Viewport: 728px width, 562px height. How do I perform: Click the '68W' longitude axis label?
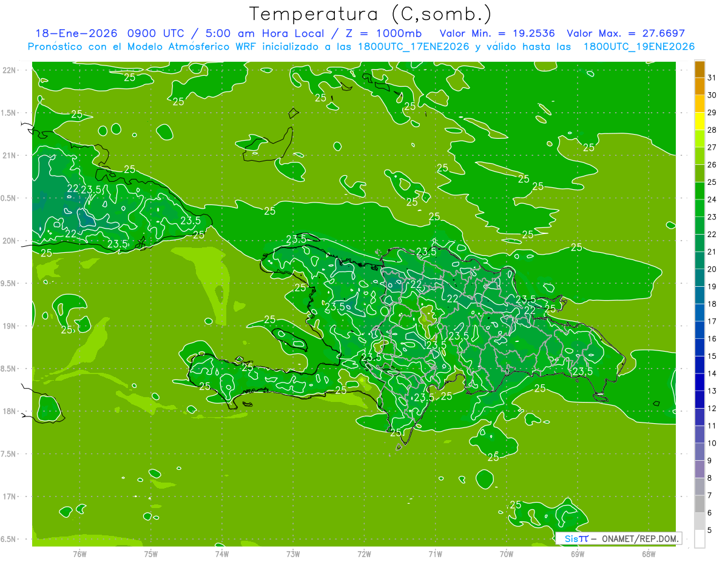[649, 554]
